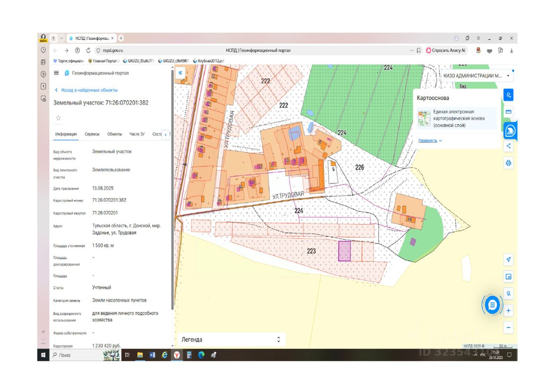Image resolution: width=555 pixels, height=392 pixels.
Task: Switch to the Информация tab
Action: point(66,134)
